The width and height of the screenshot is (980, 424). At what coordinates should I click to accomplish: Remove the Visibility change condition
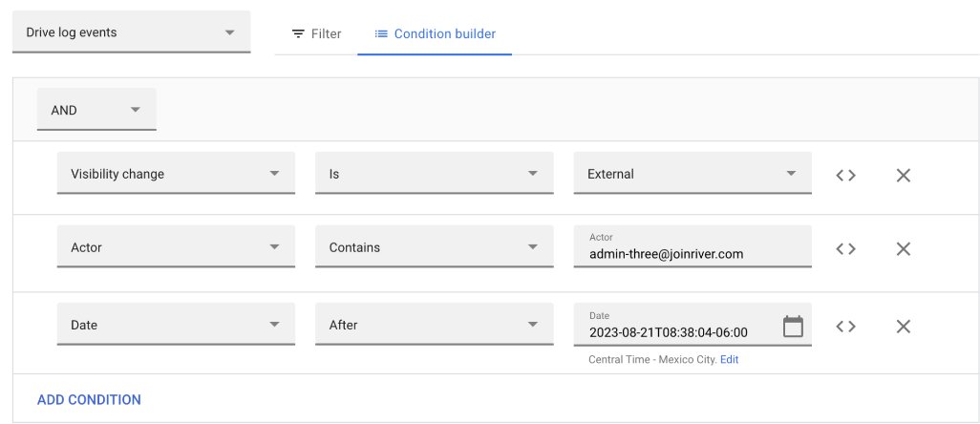(x=904, y=176)
